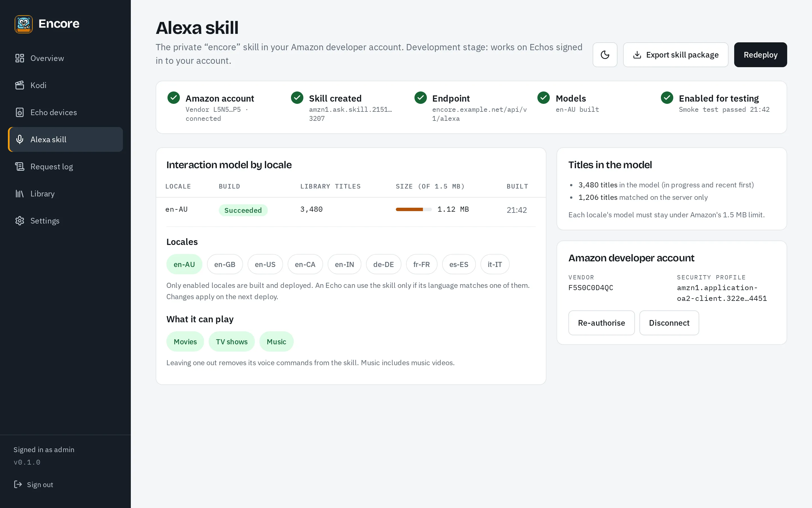Image resolution: width=812 pixels, height=508 pixels.
Task: Enable the en-CA locale chip
Action: click(x=305, y=264)
